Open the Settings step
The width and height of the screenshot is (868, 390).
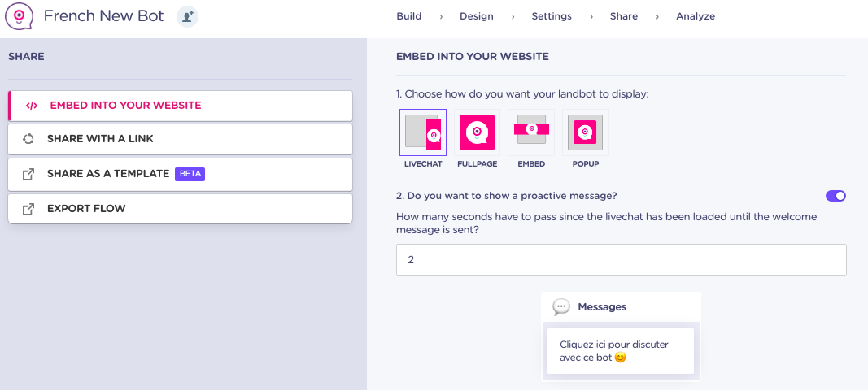coord(552,16)
